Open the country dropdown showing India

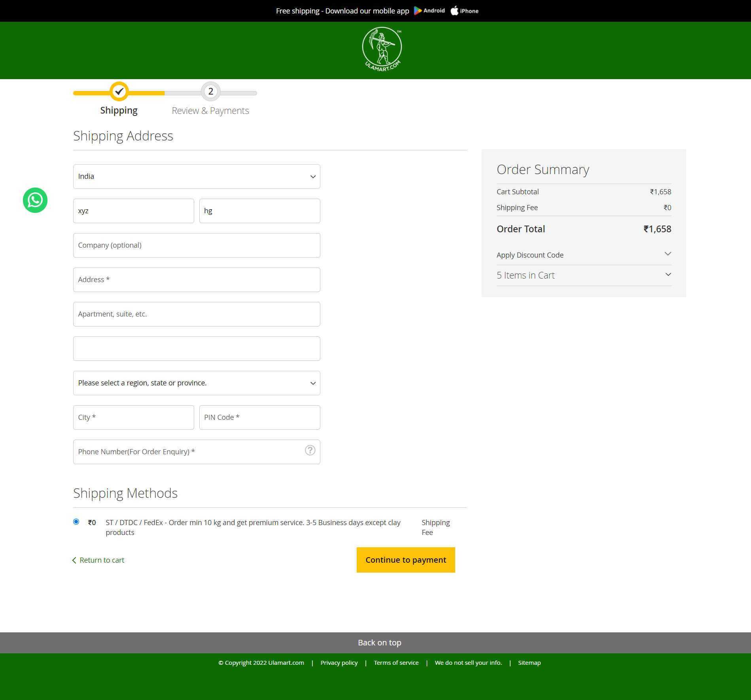[197, 176]
